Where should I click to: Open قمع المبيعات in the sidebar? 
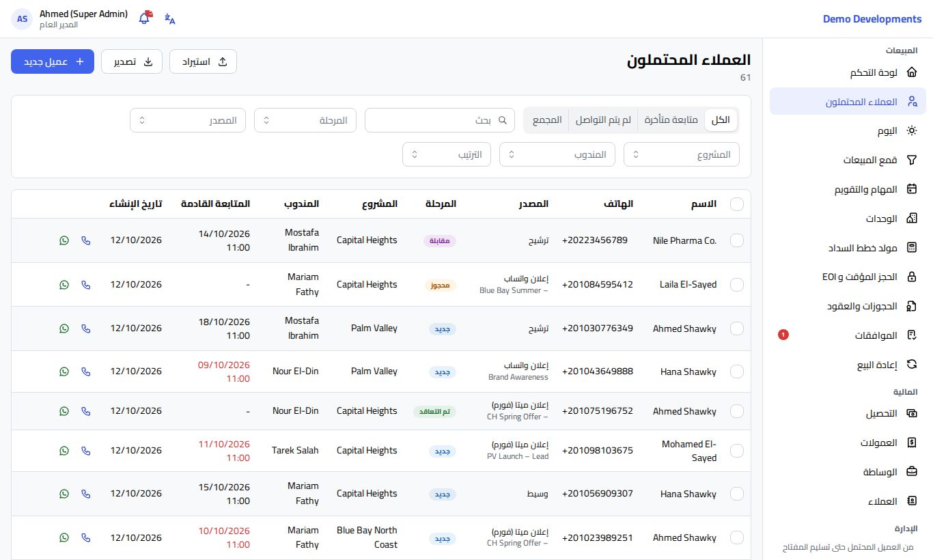coord(848,160)
